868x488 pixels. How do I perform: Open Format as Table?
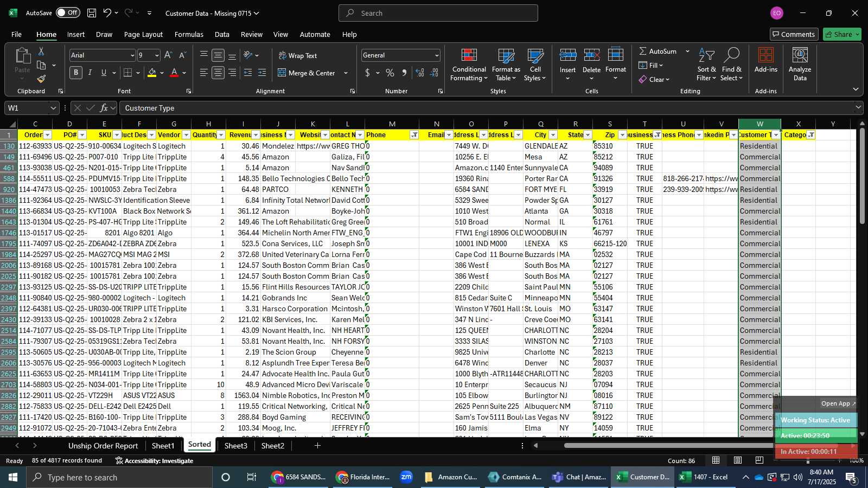[506, 65]
